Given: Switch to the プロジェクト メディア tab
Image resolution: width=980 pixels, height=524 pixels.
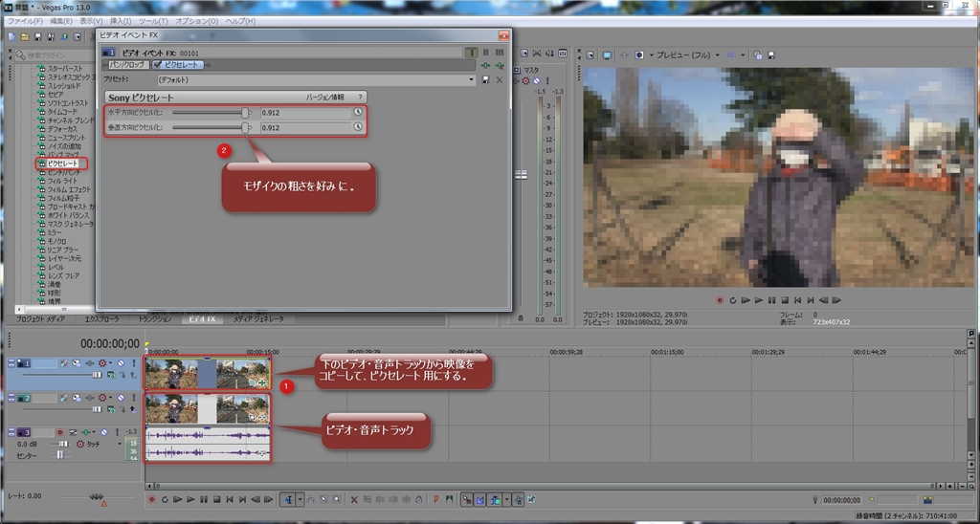Looking at the screenshot, I should pyautogui.click(x=40, y=319).
